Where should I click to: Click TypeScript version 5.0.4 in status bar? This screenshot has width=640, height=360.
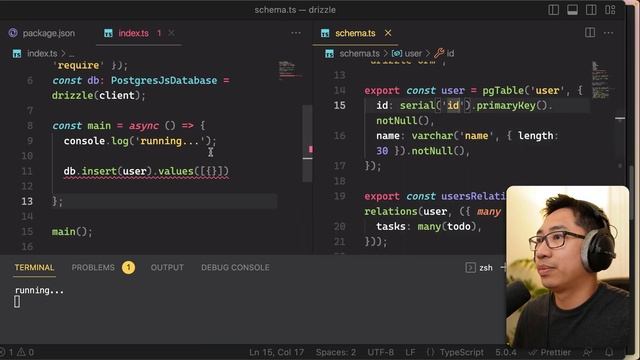pos(506,352)
